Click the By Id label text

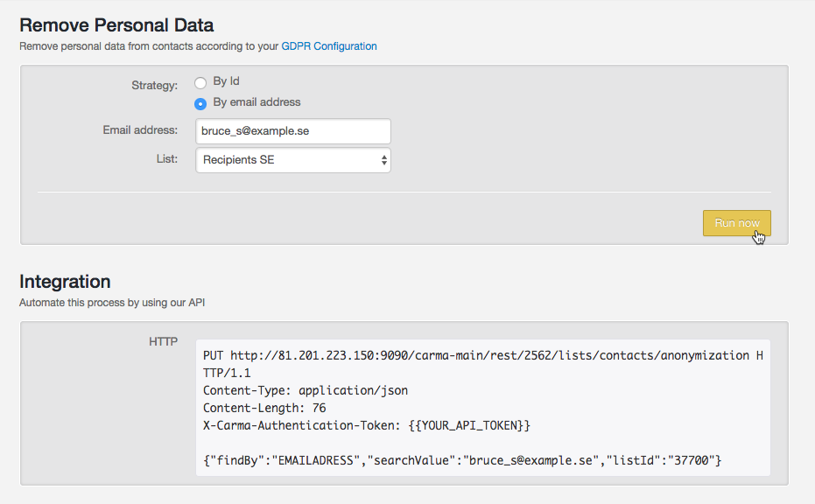(x=226, y=81)
